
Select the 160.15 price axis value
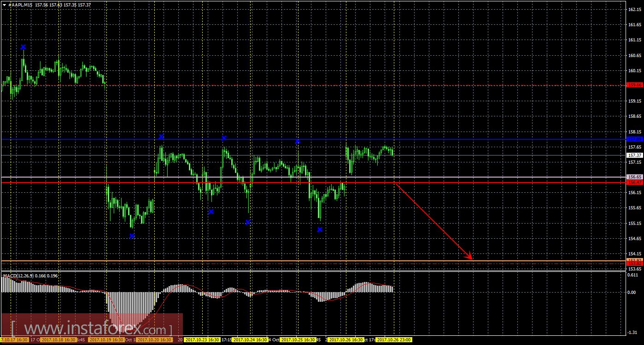pyautogui.click(x=635, y=70)
